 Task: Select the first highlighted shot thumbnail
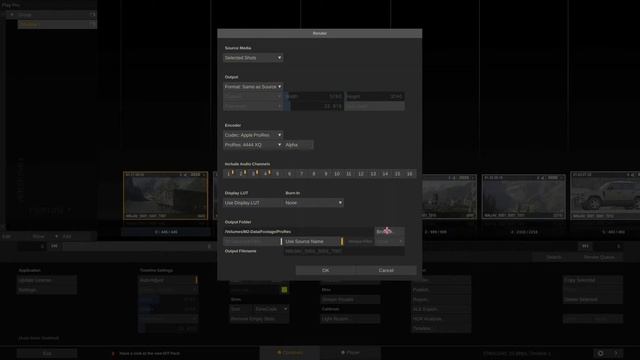[165, 196]
